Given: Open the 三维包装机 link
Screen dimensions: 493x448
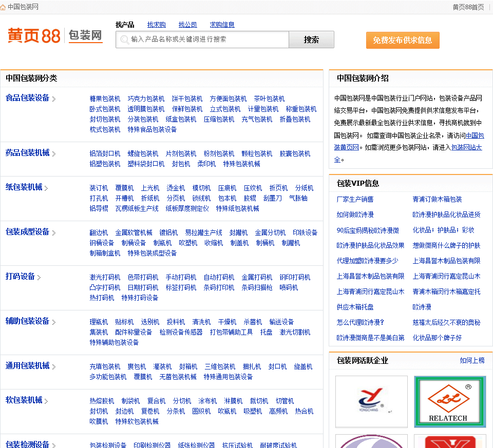Looking at the screenshot, I should pyautogui.click(x=220, y=366).
